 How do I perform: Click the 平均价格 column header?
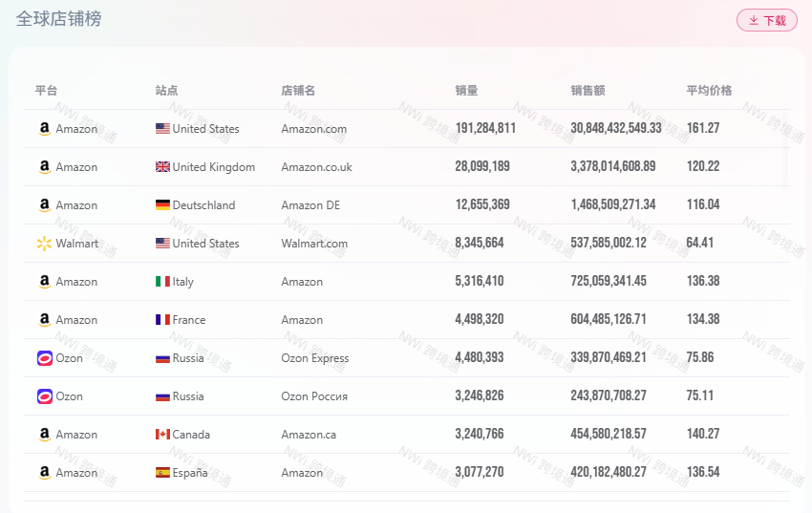point(709,91)
